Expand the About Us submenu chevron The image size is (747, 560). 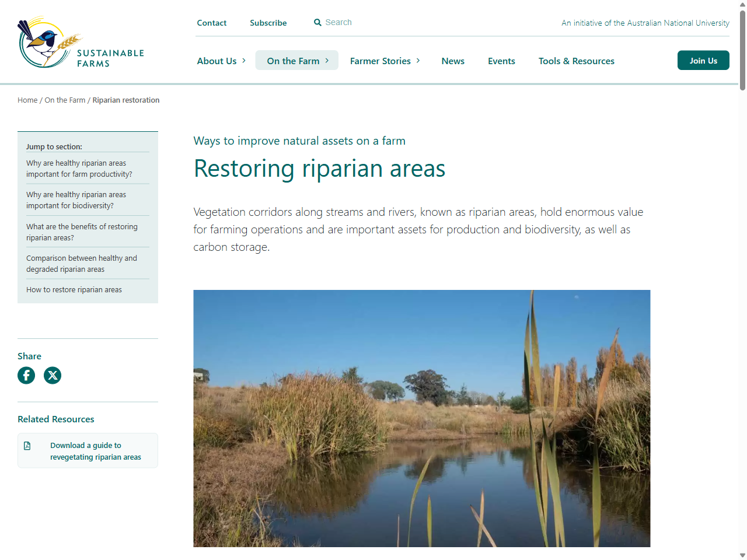point(243,61)
